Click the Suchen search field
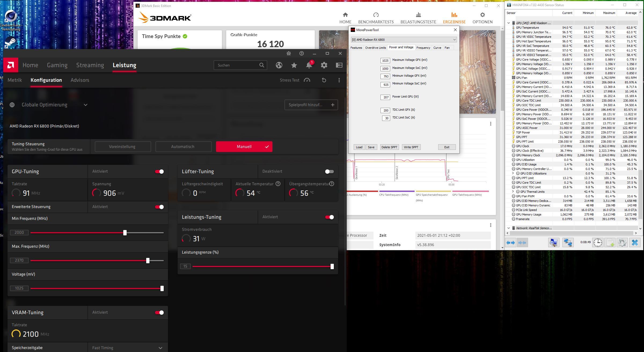This screenshot has width=644, height=352. [240, 65]
